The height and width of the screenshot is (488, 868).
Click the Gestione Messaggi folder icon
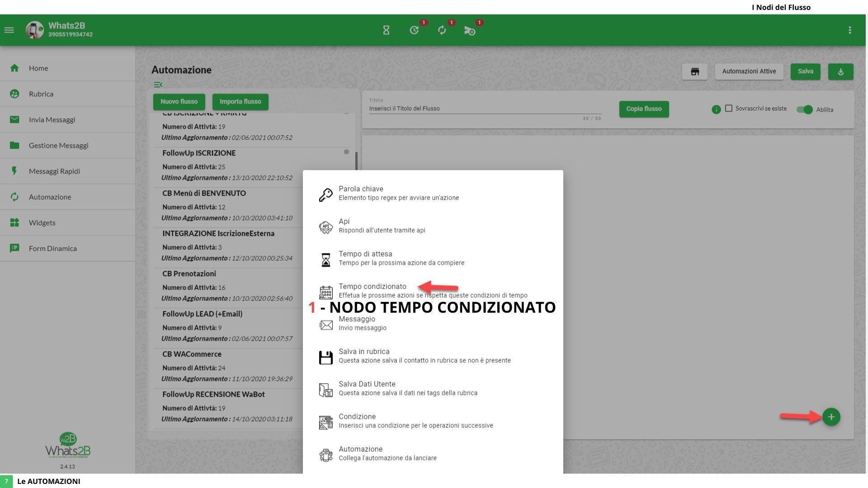point(14,145)
